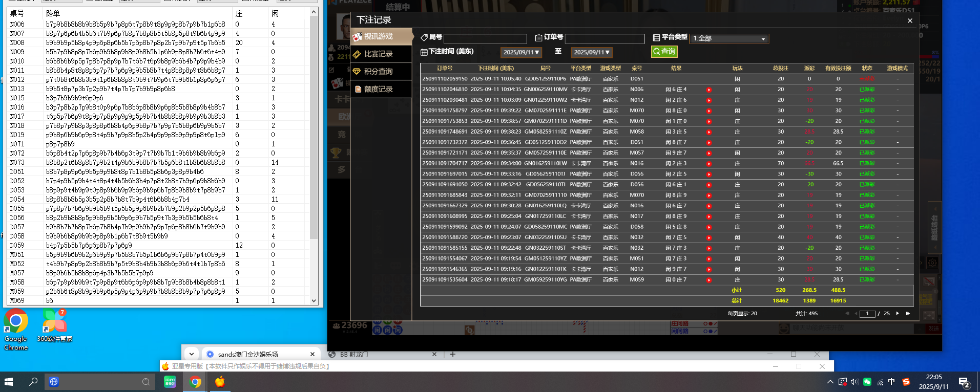Click the orange apple app in taskbar
This screenshot has height=392, width=980.
pos(220,382)
